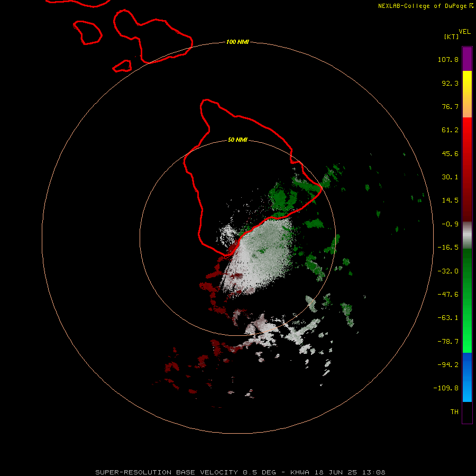
Task: Click the 45.6 velocity scale value
Action: click(x=450, y=153)
